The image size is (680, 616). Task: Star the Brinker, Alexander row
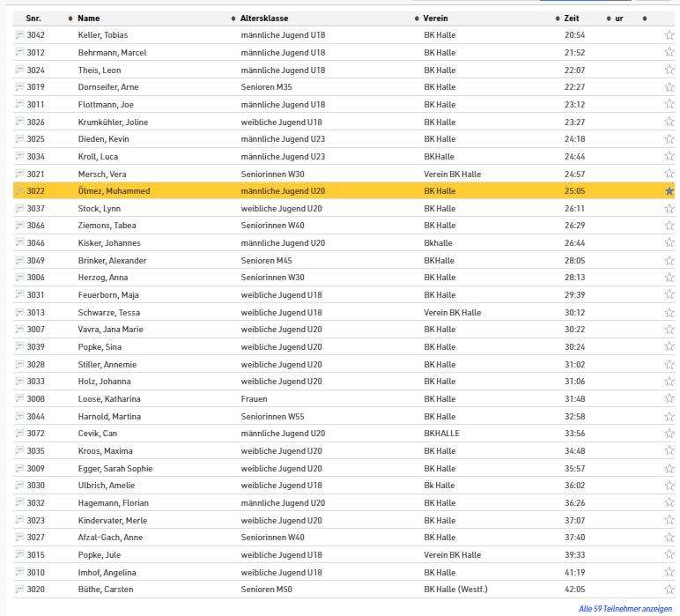(x=669, y=260)
